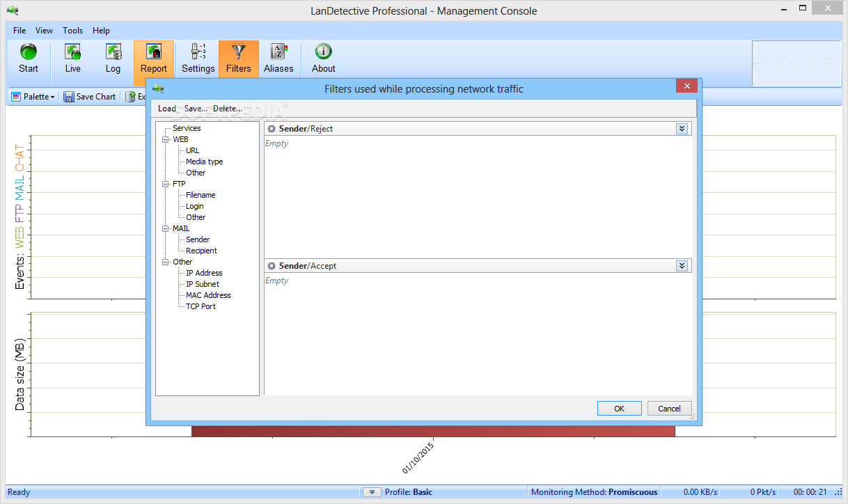Click the partially hidden Export chart icon
This screenshot has height=504, width=848.
131,97
